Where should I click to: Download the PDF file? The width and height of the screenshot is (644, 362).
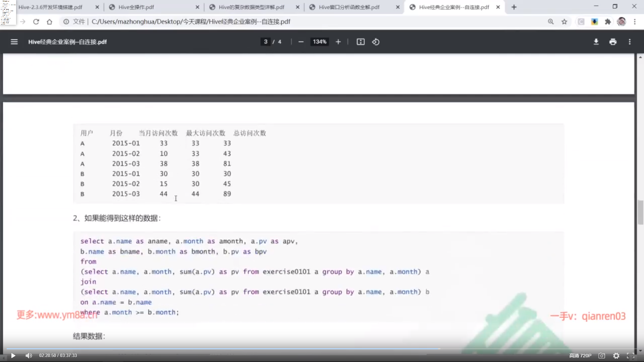596,42
